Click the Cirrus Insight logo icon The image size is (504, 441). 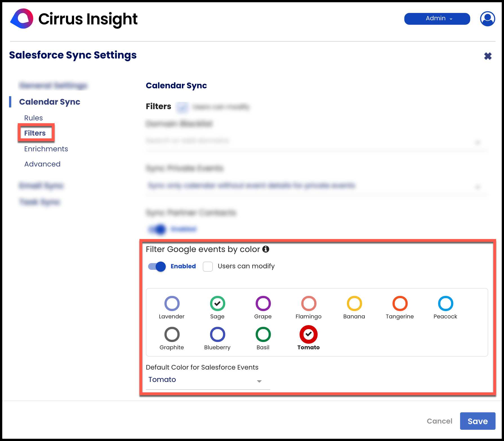[22, 19]
